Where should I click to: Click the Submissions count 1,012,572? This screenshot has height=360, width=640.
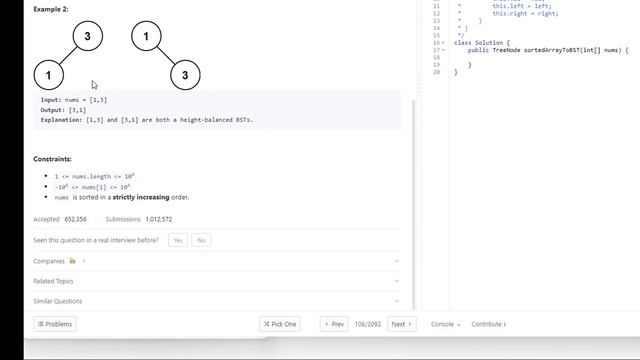[x=159, y=219]
